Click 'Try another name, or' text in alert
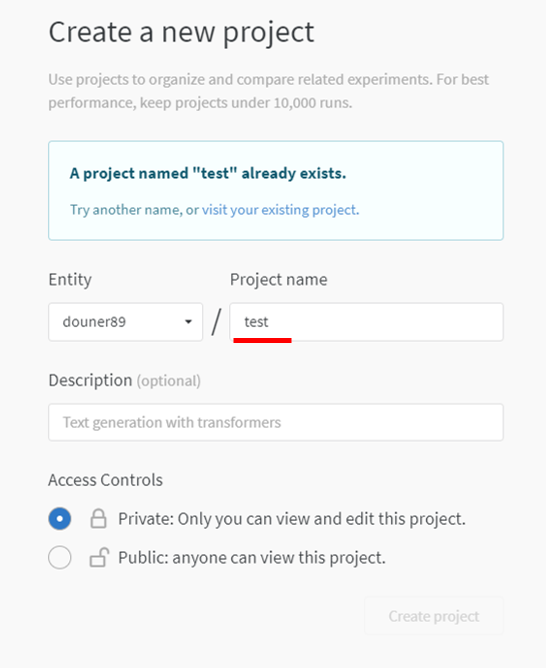Screen dimensions: 546x668 (134, 210)
